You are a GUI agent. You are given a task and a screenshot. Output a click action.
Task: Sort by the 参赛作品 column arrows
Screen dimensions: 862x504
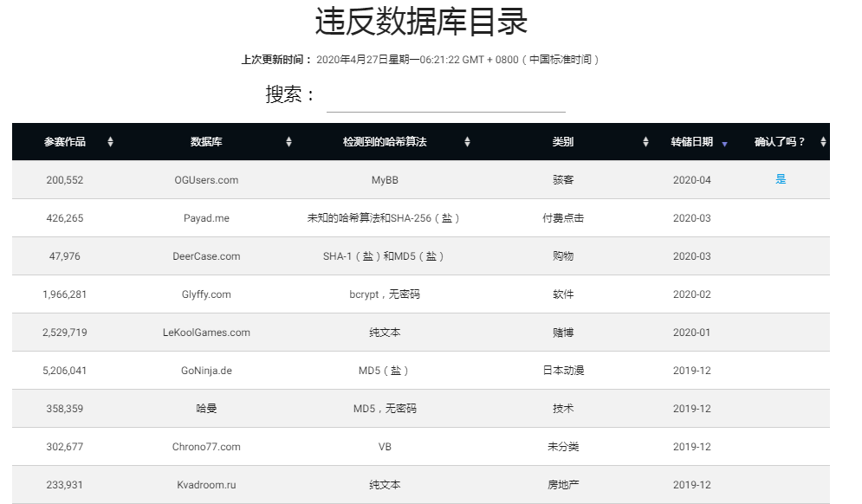111,142
